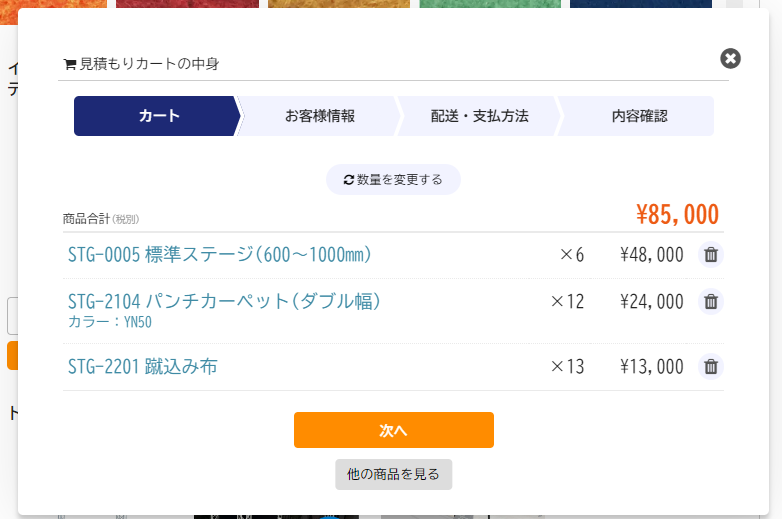This screenshot has width=782, height=519.
Task: Click the orange button behind dialog's left edge
Action: point(12,355)
